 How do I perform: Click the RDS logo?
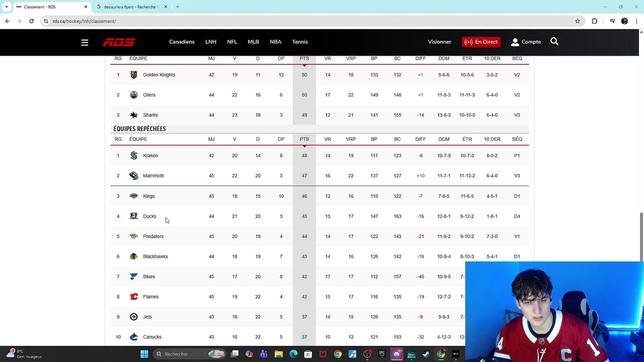[119, 42]
